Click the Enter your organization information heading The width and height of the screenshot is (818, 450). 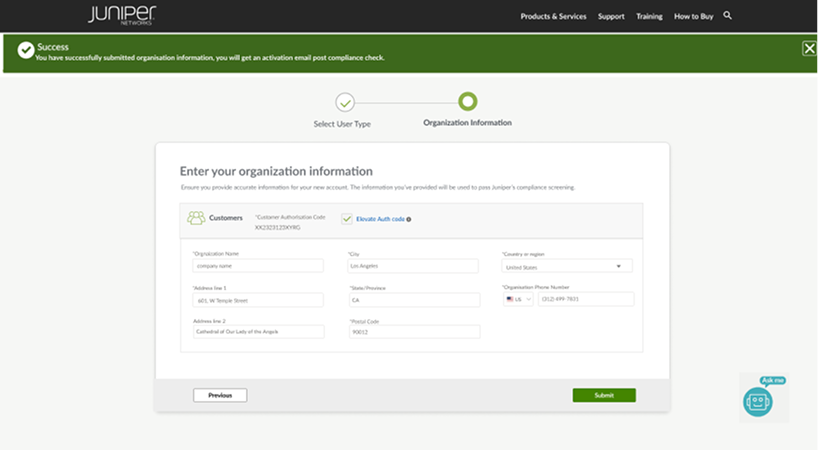coord(276,171)
